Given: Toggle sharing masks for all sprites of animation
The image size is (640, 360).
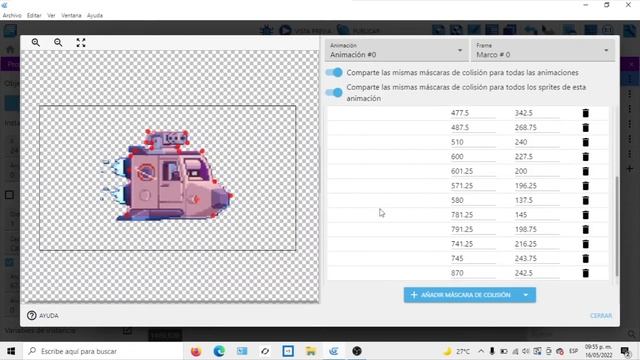Looking at the screenshot, I should pyautogui.click(x=334, y=92).
